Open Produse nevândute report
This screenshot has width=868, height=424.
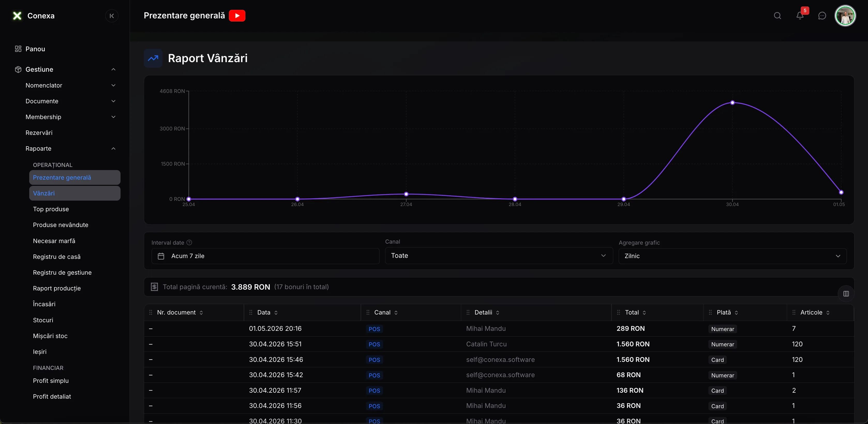pos(61,225)
